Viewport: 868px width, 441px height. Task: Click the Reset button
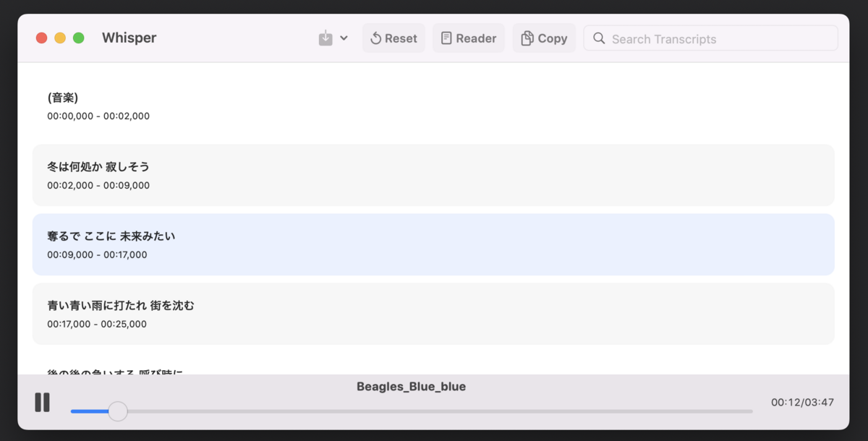[393, 38]
